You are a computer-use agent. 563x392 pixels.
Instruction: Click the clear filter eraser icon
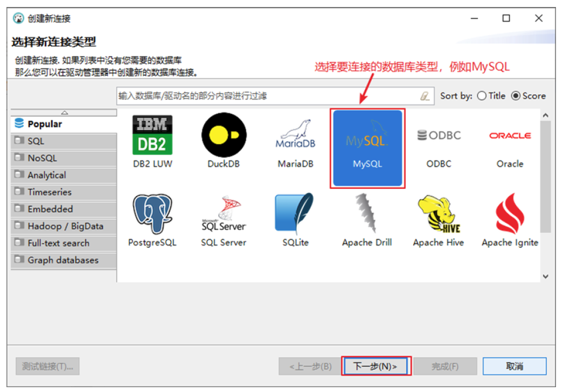[425, 96]
